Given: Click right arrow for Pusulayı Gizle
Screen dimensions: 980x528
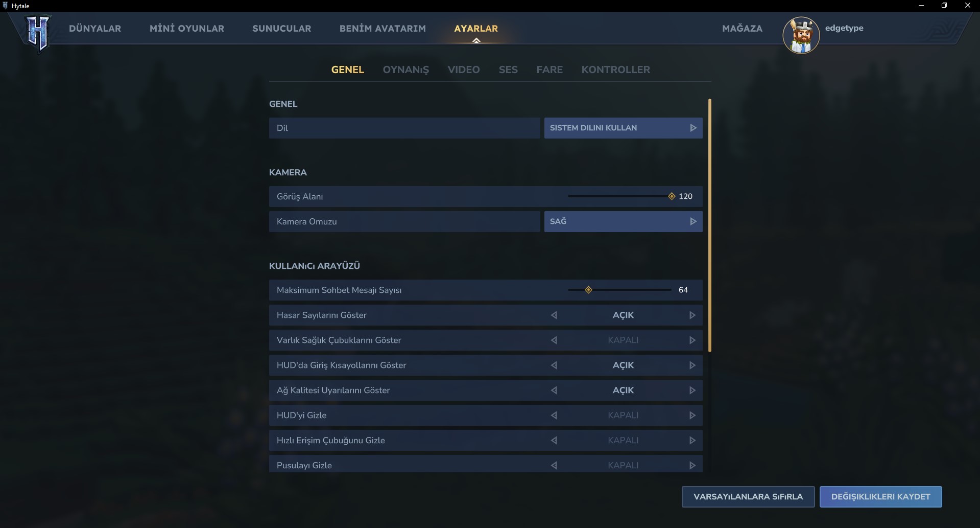Looking at the screenshot, I should [x=692, y=465].
